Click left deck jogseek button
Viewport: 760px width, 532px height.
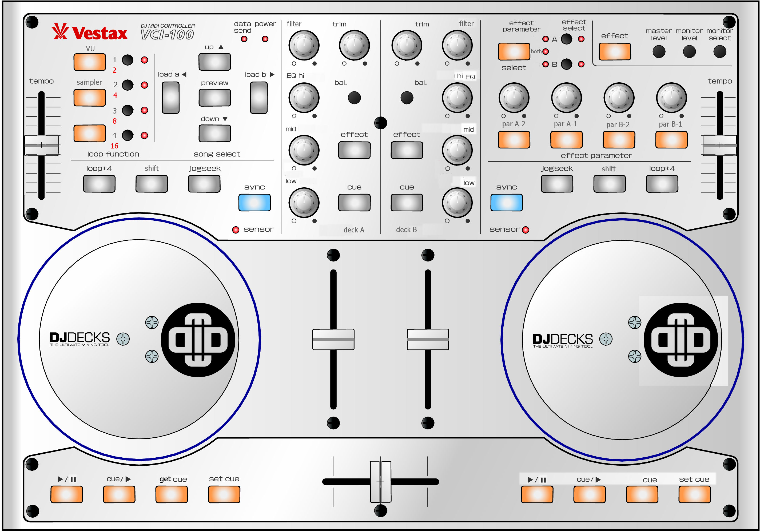tap(204, 184)
